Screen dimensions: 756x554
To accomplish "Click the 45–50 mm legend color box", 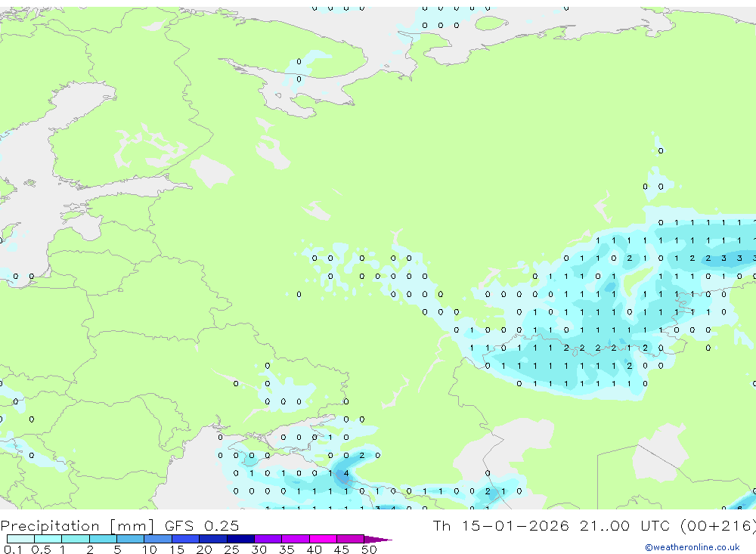I will [x=351, y=539].
